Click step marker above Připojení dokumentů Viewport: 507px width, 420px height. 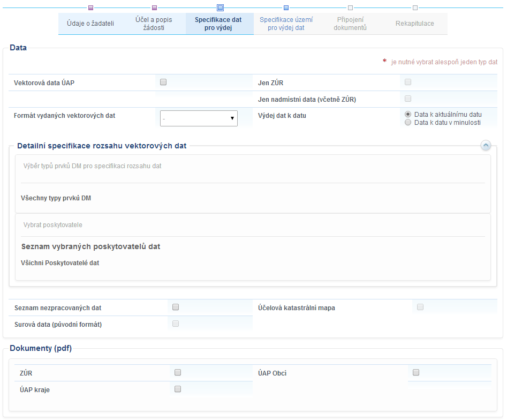tap(350, 7)
